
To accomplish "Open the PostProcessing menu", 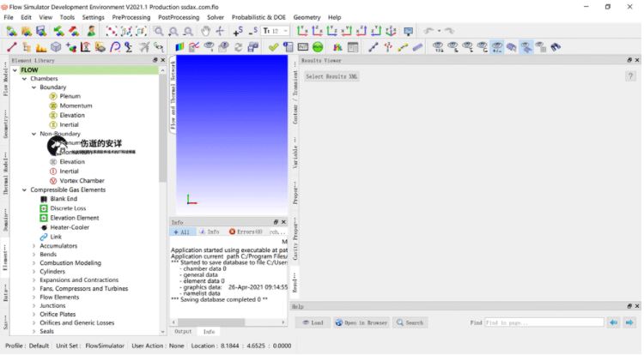I will pyautogui.click(x=179, y=17).
